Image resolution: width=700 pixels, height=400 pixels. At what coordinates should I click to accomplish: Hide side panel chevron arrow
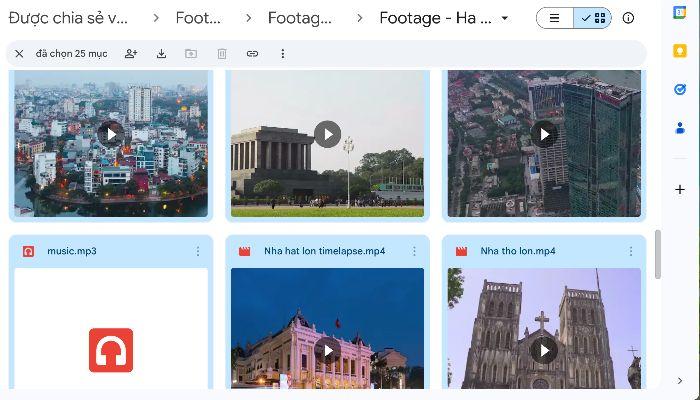(x=679, y=381)
